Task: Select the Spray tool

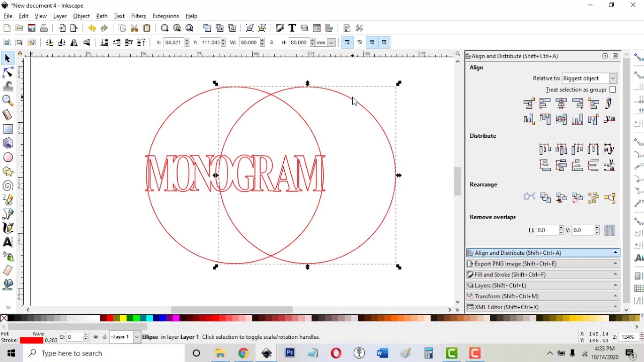Action: (x=8, y=257)
